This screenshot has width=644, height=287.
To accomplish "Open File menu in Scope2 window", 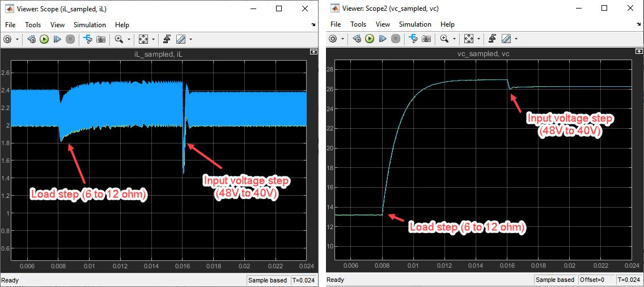I will tap(336, 24).
